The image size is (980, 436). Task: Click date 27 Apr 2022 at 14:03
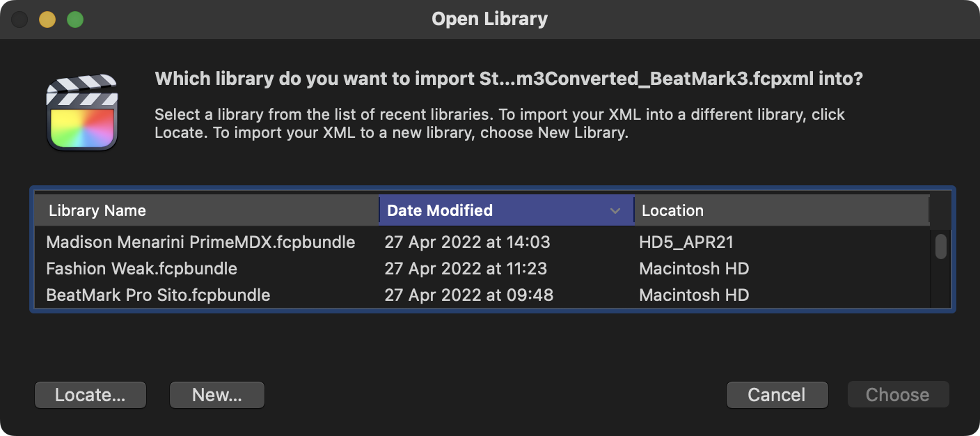[467, 242]
